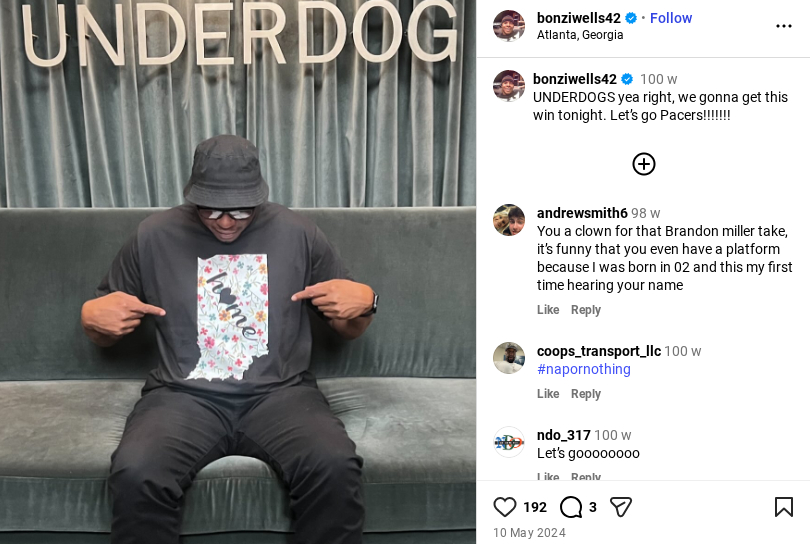Like the post with the heart icon
Screen dimensions: 810x544
point(505,507)
